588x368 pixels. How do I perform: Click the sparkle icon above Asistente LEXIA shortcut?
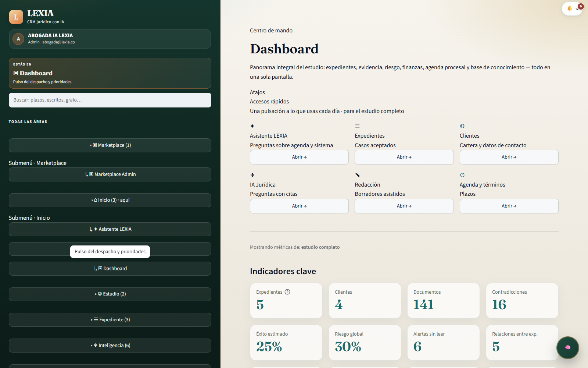click(x=252, y=126)
